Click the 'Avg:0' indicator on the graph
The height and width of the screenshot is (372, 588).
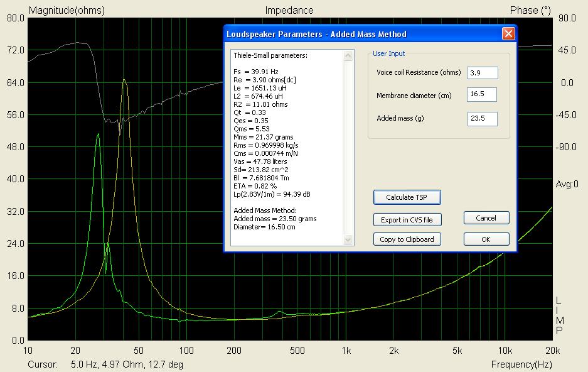coord(567,184)
